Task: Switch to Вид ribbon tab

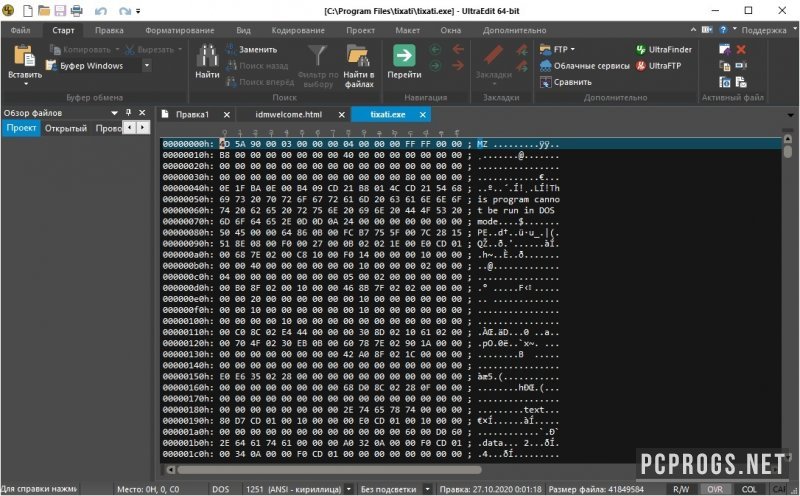Action: point(243,30)
